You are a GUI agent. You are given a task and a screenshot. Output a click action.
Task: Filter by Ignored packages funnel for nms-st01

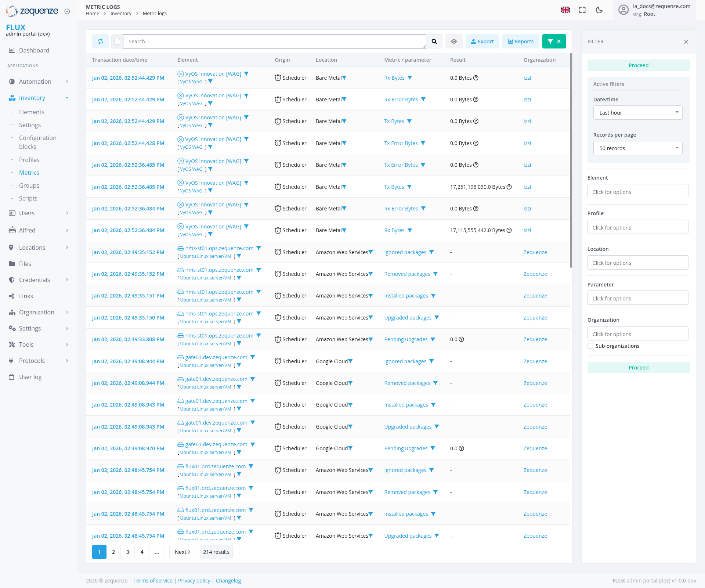click(431, 252)
